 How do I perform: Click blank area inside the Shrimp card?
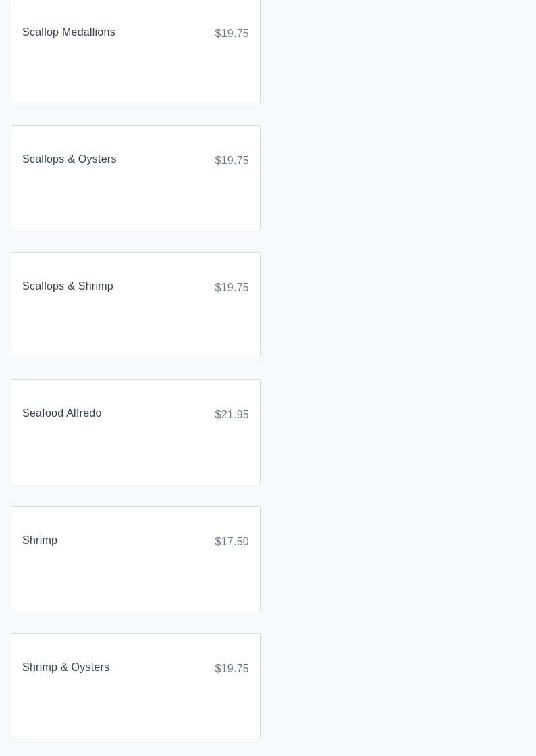tap(135, 582)
